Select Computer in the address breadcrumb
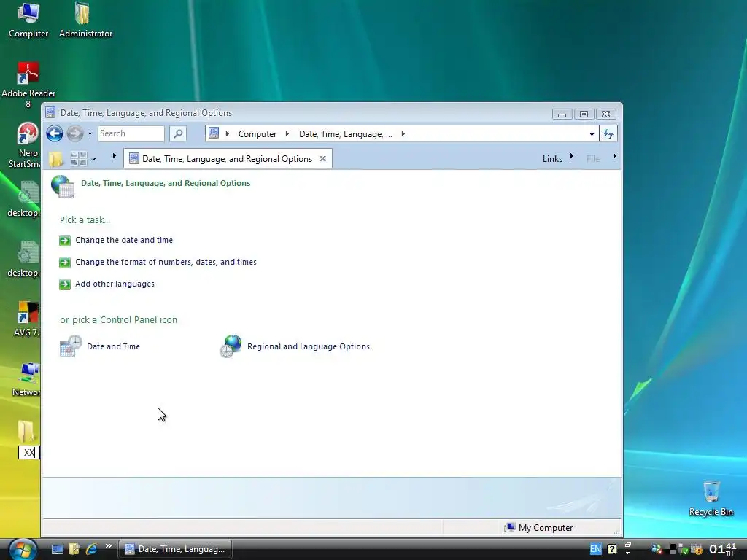The image size is (747, 560). click(258, 134)
